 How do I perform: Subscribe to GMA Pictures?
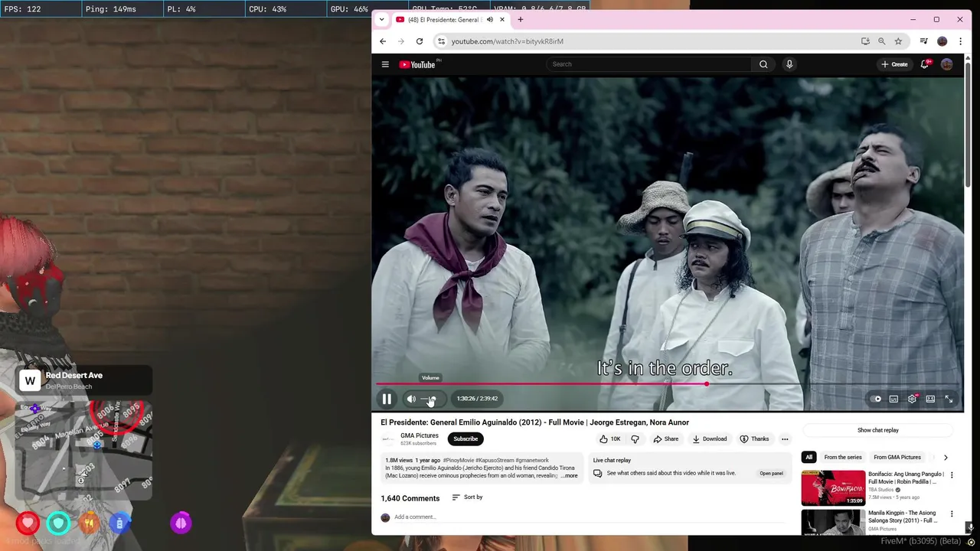coord(465,439)
